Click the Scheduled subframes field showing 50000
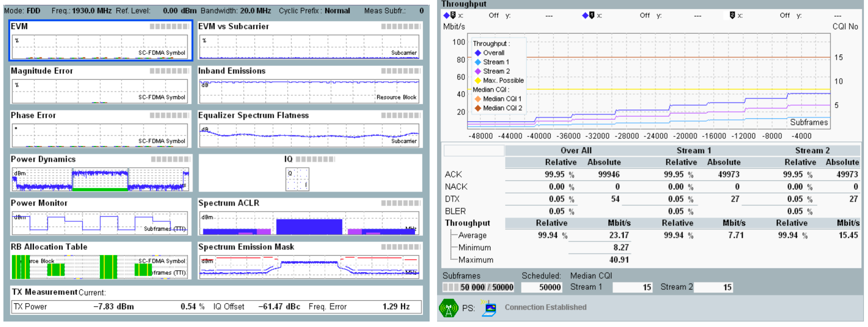Screen dimensions: 868x327 tap(541, 287)
